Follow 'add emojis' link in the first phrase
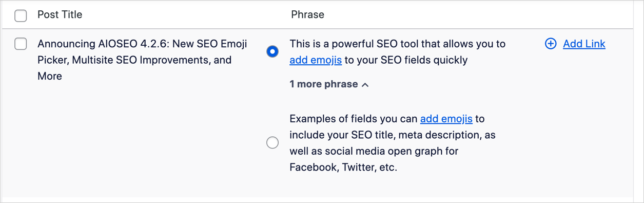Screen dimensions: 644x203 pos(316,60)
